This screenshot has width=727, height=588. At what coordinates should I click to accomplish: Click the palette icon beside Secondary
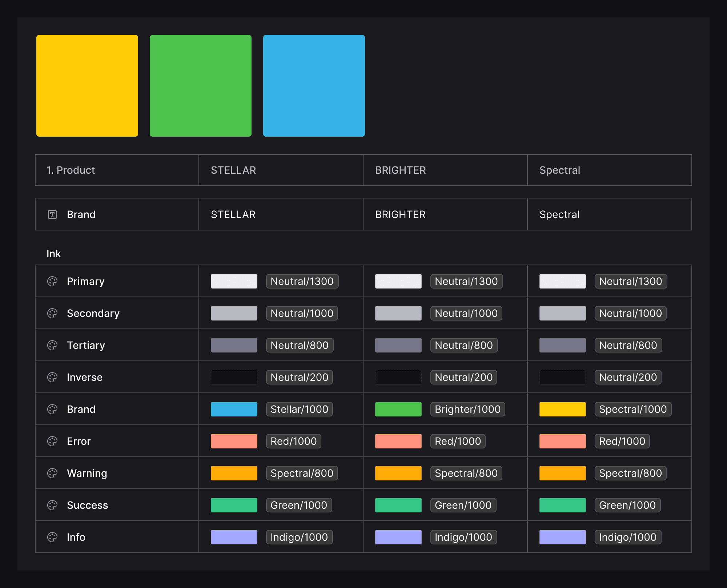point(52,313)
